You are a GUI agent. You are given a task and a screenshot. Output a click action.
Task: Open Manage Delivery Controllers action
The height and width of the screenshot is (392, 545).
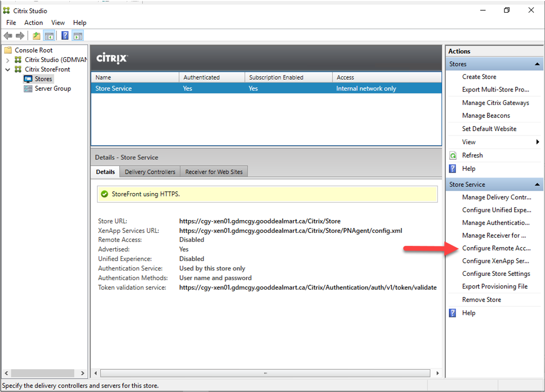click(496, 197)
